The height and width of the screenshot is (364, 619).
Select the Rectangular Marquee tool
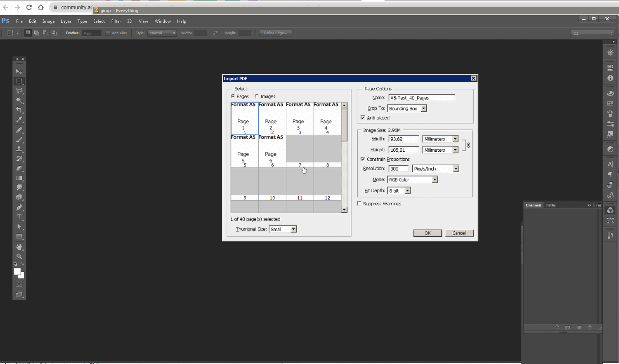click(19, 81)
